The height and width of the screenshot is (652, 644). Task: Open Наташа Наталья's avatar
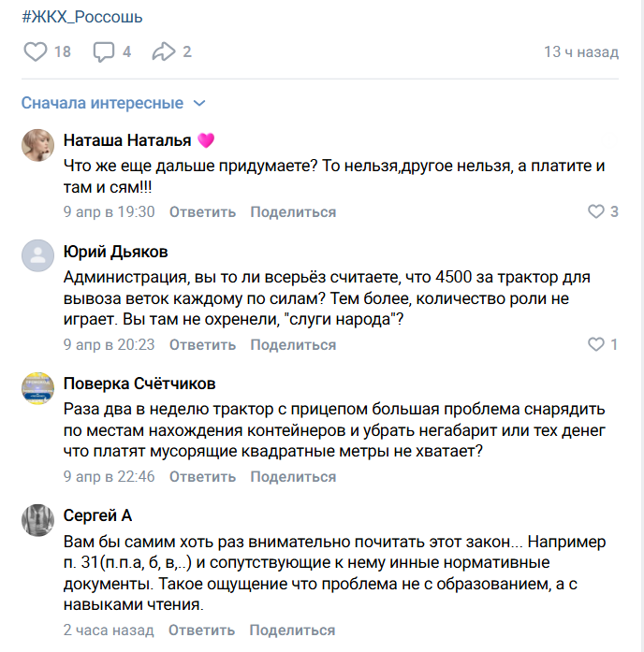[x=37, y=145]
